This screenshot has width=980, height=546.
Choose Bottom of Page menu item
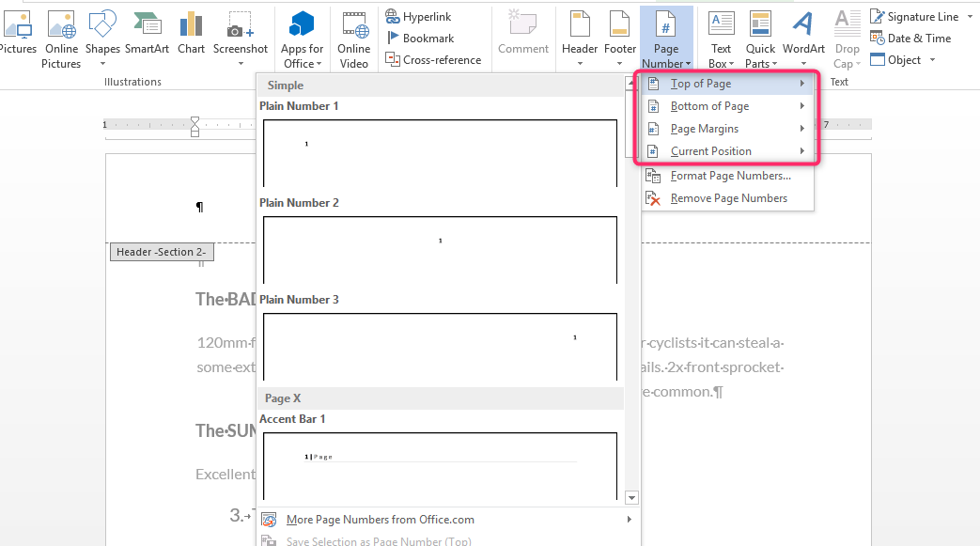728,105
